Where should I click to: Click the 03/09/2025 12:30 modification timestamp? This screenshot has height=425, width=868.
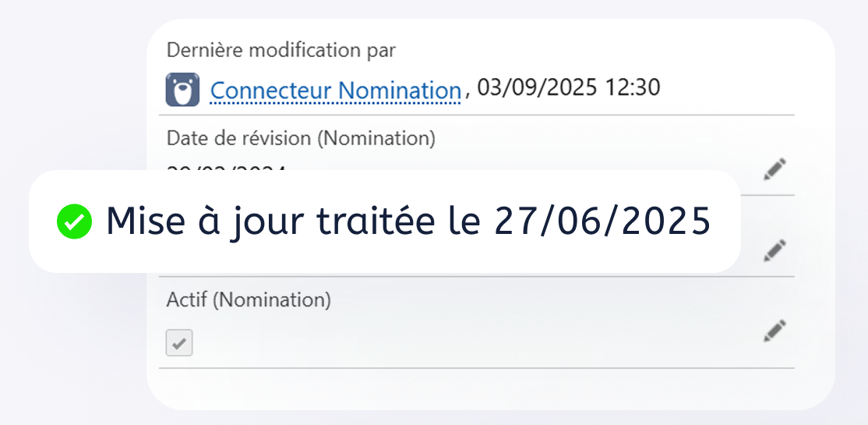point(568,87)
